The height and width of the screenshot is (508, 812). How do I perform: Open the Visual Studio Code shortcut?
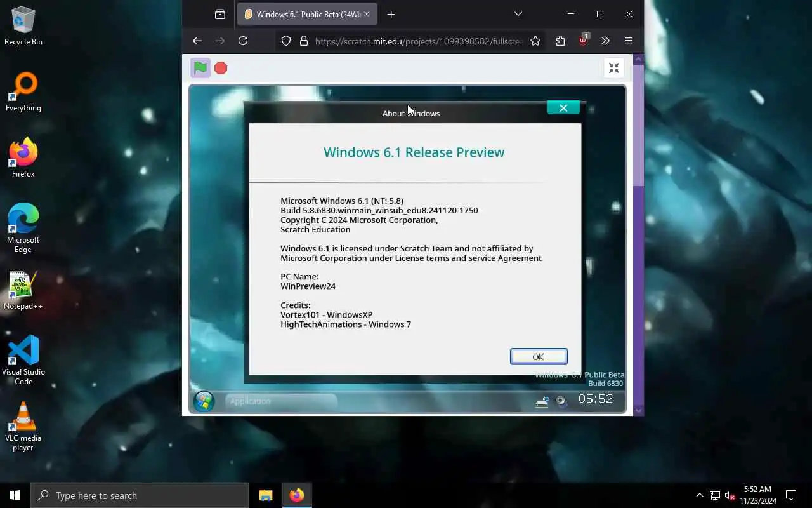tap(23, 360)
